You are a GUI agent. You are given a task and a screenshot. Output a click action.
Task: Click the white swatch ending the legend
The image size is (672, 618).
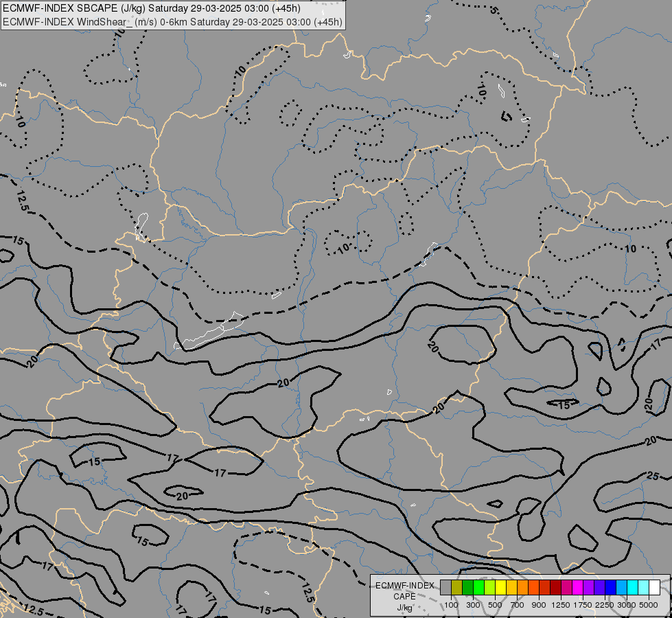[x=654, y=588]
